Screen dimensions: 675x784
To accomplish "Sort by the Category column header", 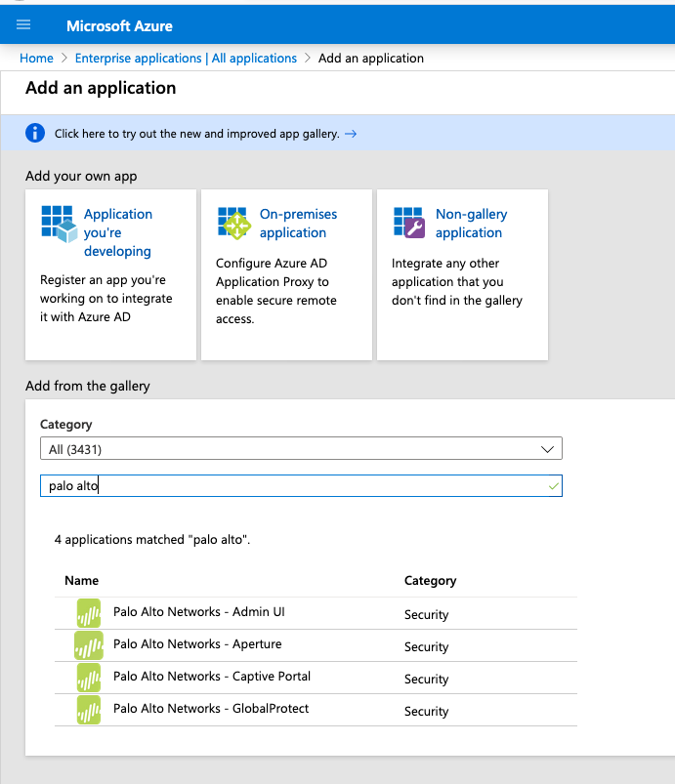I will (x=430, y=580).
